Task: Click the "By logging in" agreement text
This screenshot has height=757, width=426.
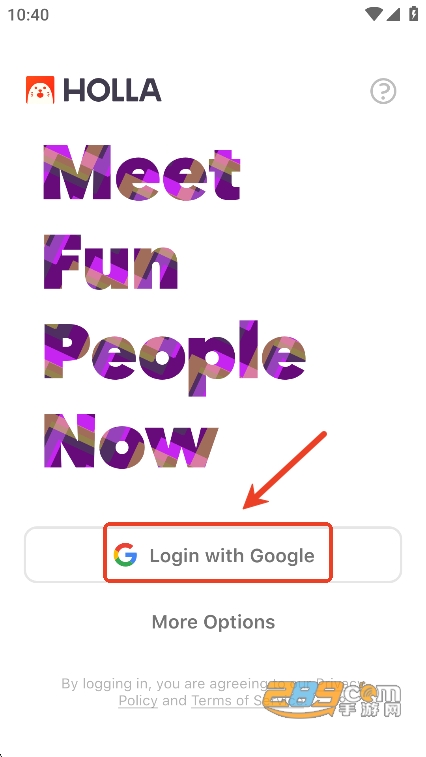Action: click(213, 692)
